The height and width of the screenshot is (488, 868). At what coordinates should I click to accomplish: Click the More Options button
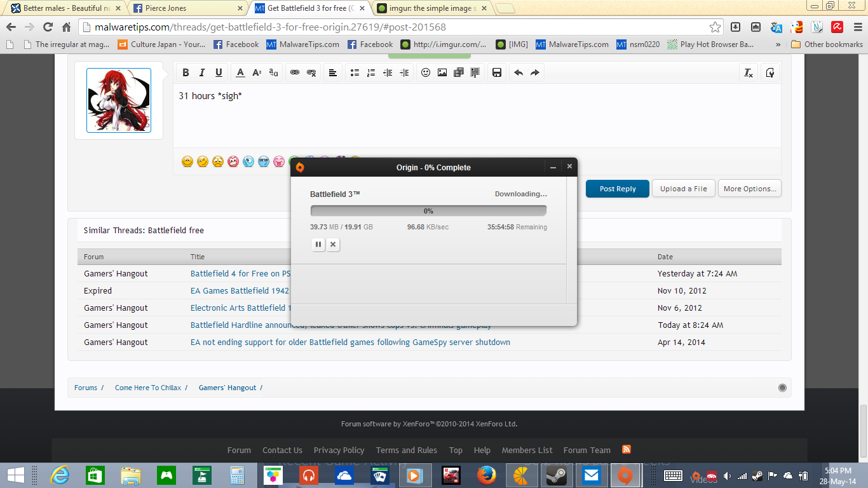[x=750, y=189]
